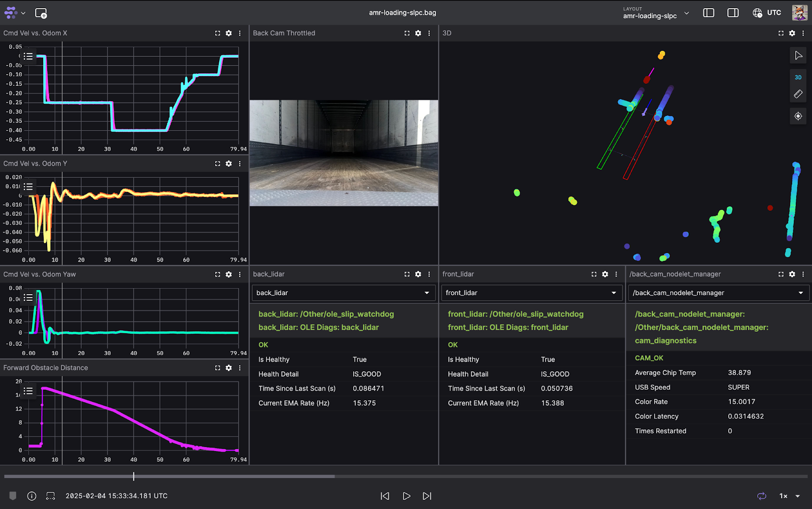812x509 pixels.
Task: Select the measure ruler tool in 3D panel
Action: [x=798, y=94]
